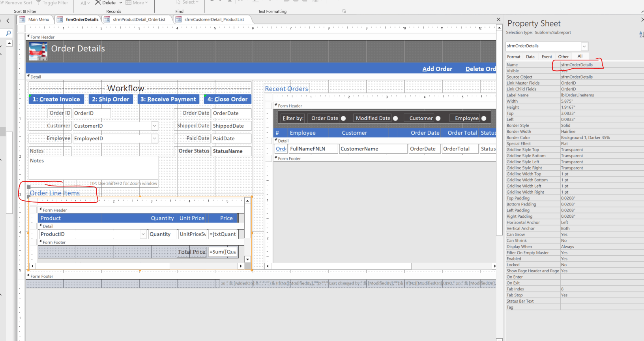Screen dimensions: 644x341
Task: Click the subform horizontal scrollbar right arrow
Action: coord(241,266)
